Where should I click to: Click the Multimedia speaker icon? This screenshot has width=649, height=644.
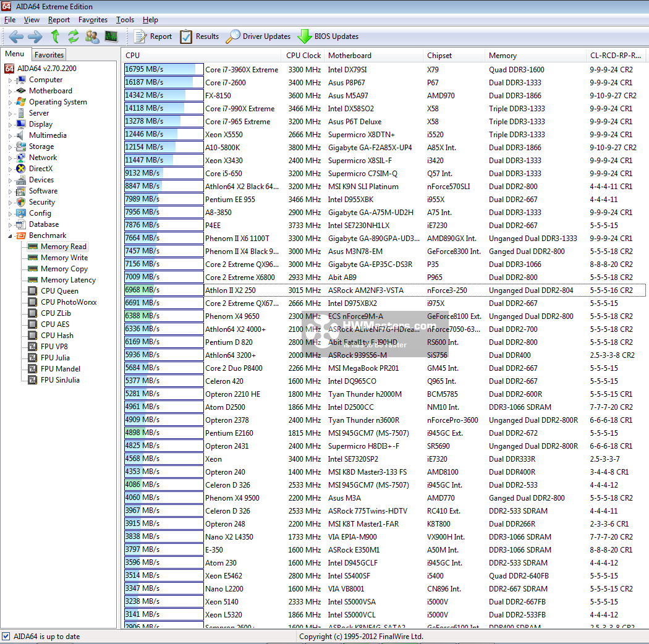(20, 135)
